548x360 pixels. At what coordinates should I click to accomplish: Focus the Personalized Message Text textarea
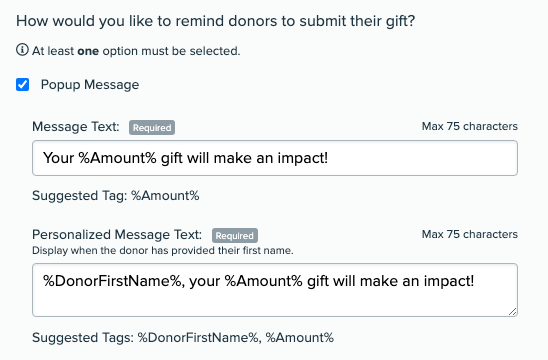pos(275,290)
